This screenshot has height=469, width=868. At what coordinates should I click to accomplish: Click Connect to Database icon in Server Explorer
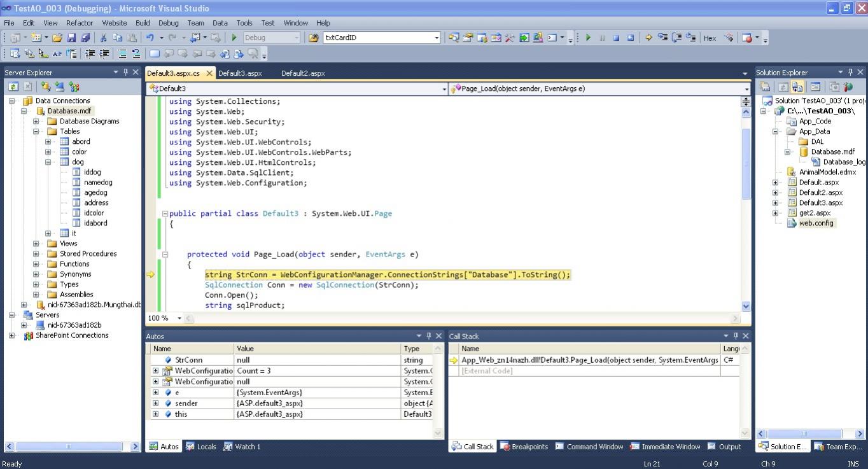(46, 87)
